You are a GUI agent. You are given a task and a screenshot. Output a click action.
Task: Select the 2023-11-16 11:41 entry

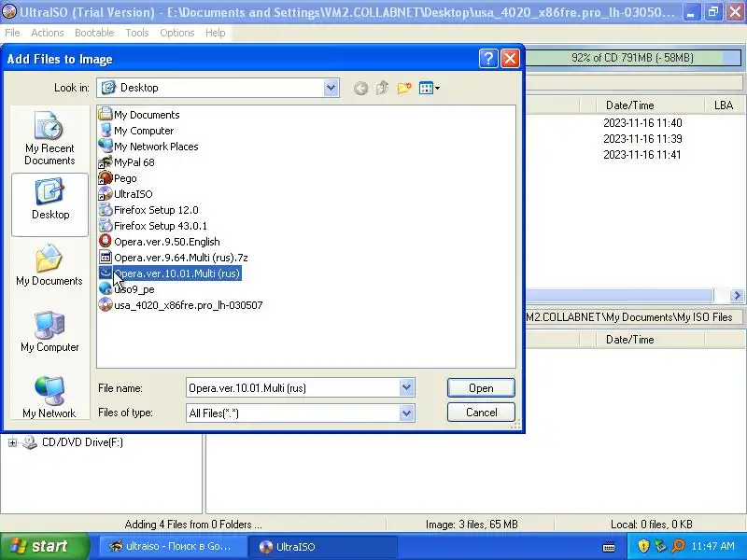coord(642,155)
